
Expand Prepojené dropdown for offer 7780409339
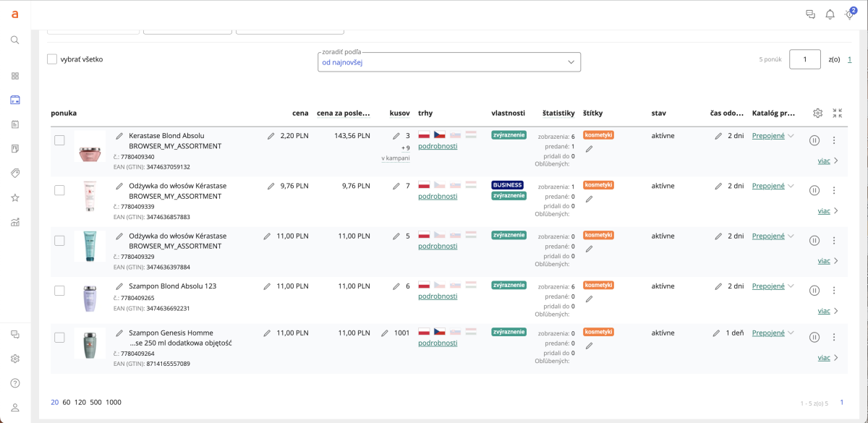(791, 186)
